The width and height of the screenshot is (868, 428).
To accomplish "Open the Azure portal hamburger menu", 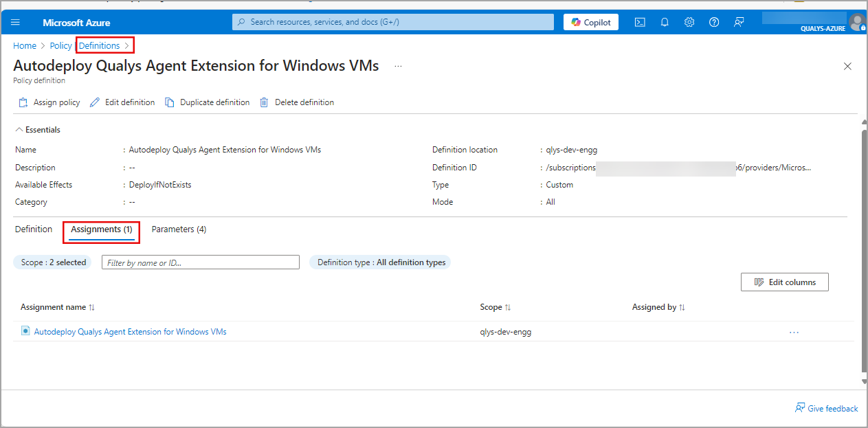I will pos(16,22).
